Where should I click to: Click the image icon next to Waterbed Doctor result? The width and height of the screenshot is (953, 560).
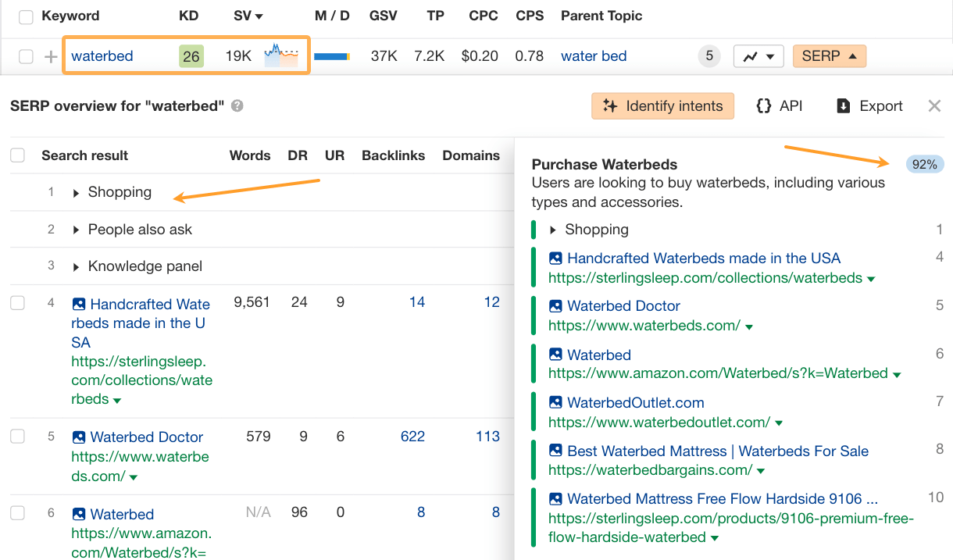click(x=78, y=437)
